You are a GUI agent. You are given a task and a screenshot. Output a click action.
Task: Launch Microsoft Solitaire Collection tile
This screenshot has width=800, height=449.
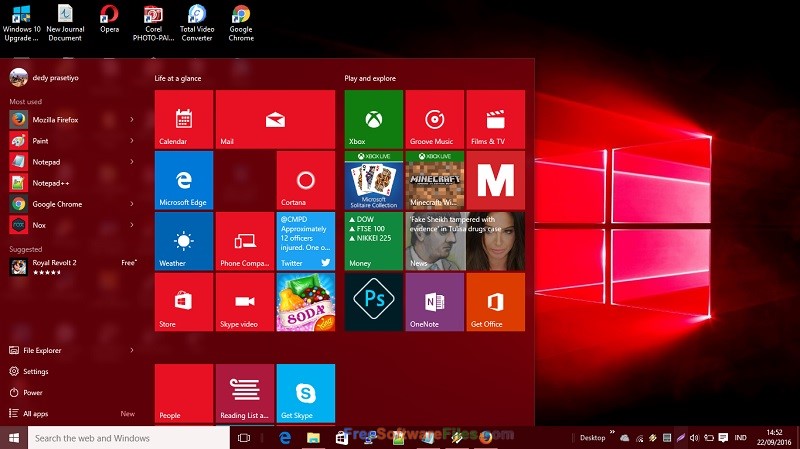tap(373, 180)
